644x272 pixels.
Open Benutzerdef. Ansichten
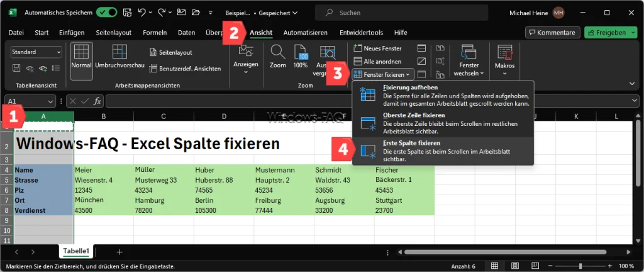click(x=186, y=69)
